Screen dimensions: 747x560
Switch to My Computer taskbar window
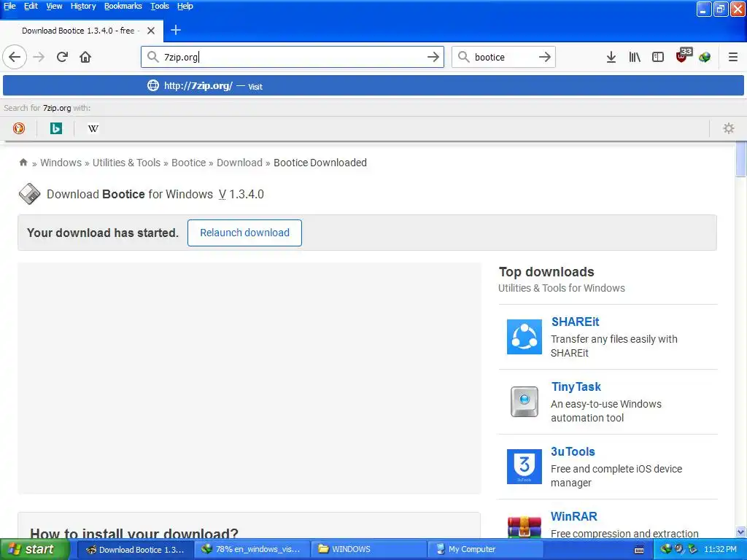(485, 550)
